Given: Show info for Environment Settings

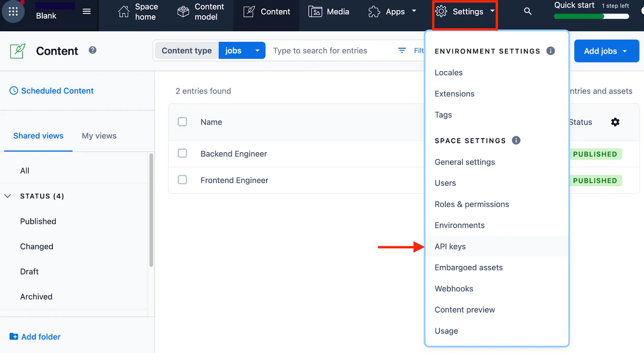Looking at the screenshot, I should [551, 51].
